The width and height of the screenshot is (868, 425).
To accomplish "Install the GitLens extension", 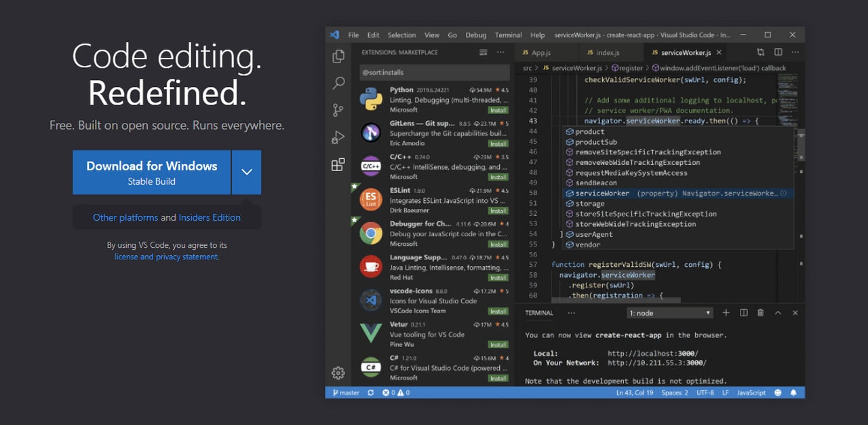I will [498, 144].
